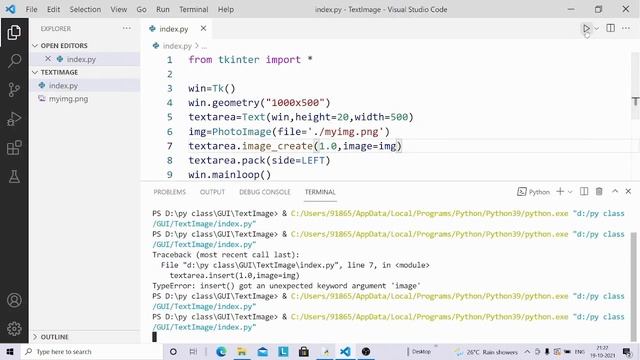
Task: Show hidden system tray icons
Action: click(527, 351)
